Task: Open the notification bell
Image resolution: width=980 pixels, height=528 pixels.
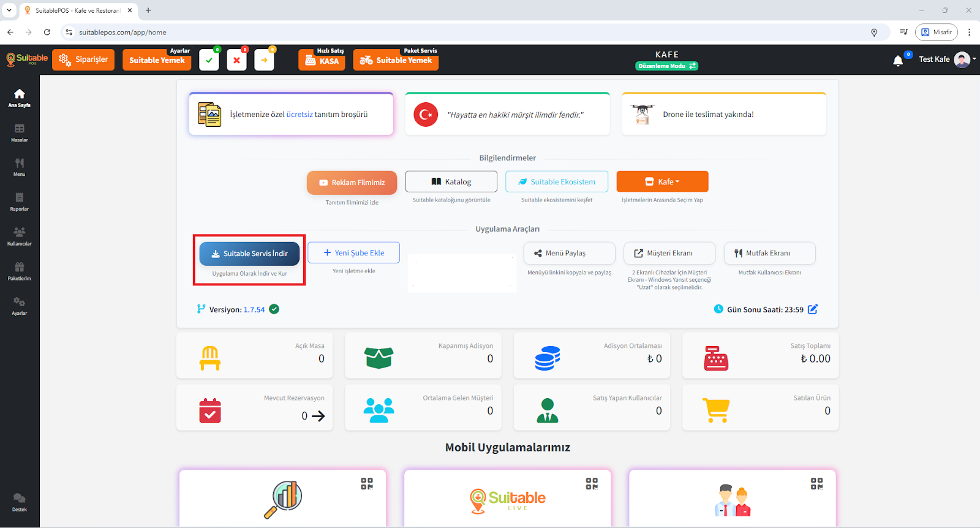Action: [x=898, y=61]
